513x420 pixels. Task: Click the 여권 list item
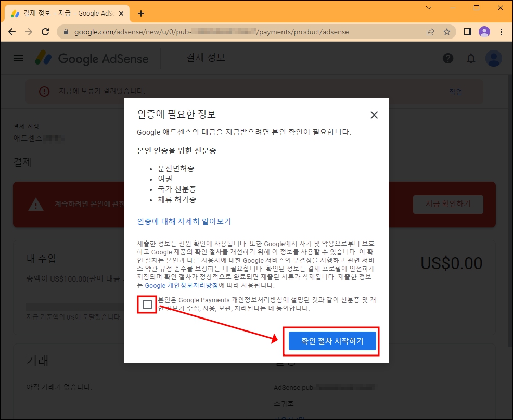tap(165, 179)
